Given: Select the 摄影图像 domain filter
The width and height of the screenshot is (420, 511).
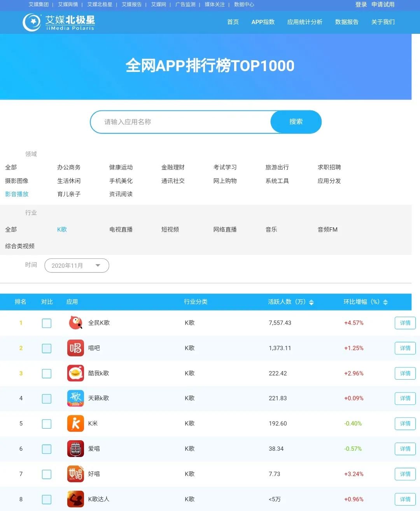Looking at the screenshot, I should tap(17, 181).
